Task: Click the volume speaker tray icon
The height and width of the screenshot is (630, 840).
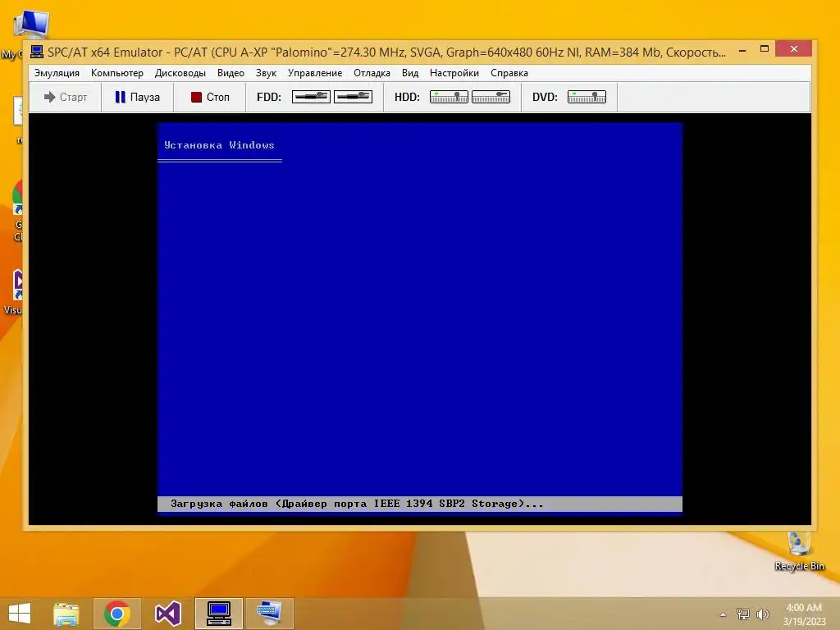Action: tap(762, 614)
